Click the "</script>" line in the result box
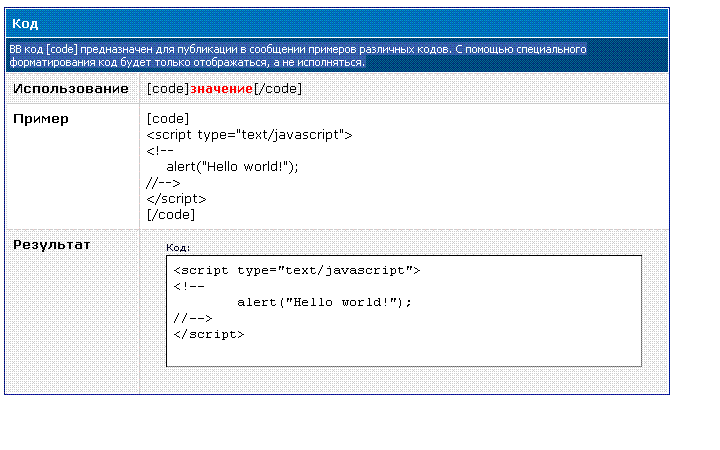Image resolution: width=720 pixels, height=450 pixels. 208,334
